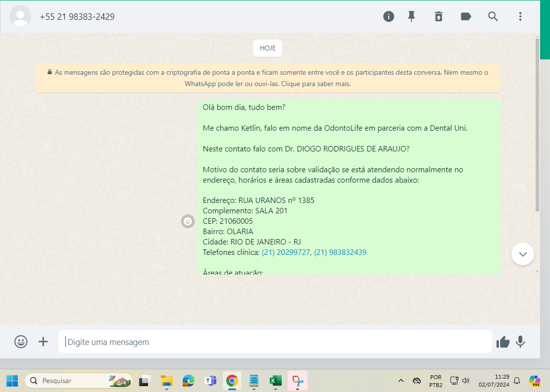
Task: Open File Explorer from the taskbar
Action: [167, 381]
